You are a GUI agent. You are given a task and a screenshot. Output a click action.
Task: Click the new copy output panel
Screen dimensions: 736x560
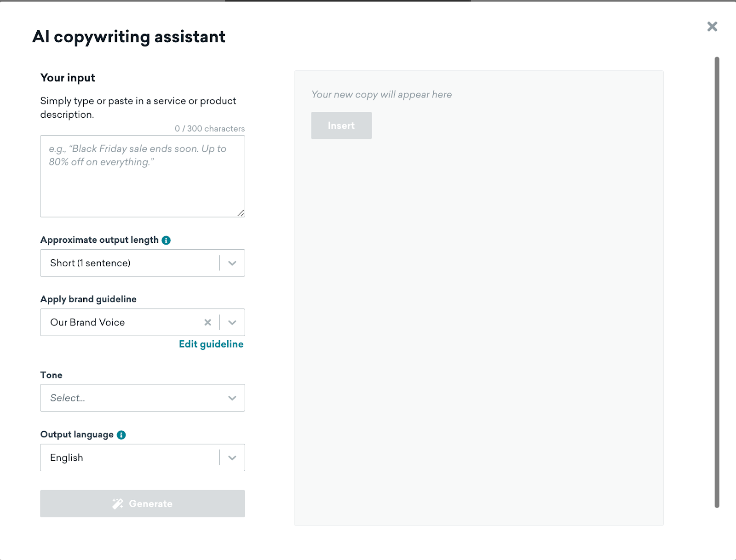pos(479,298)
